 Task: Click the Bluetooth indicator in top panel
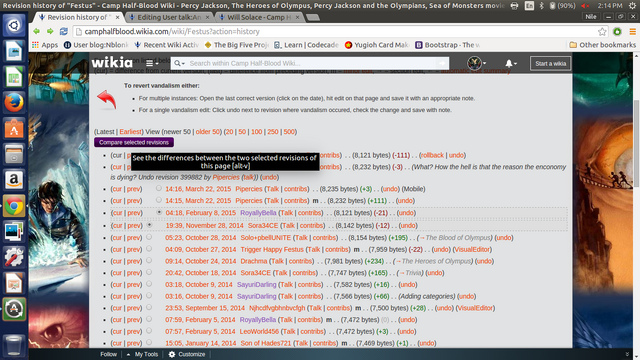(542, 6)
